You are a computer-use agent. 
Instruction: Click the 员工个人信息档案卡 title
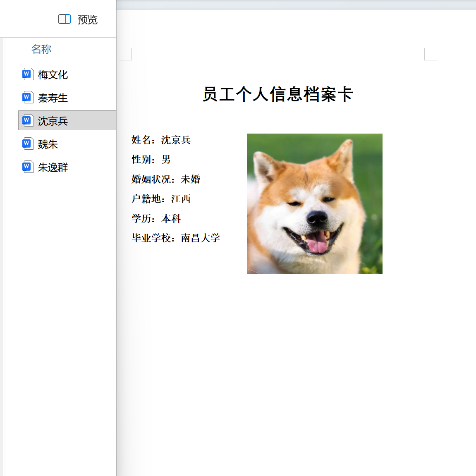pos(278,94)
